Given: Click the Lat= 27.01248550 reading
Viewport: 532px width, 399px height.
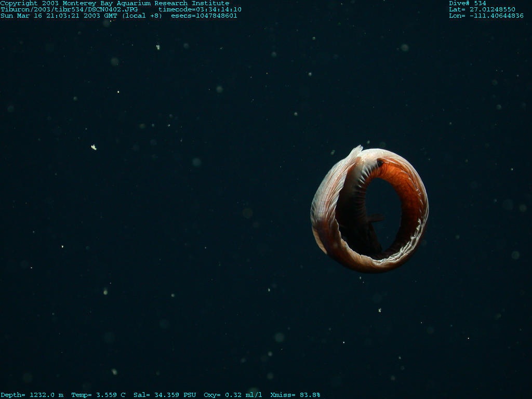Looking at the screenshot, I should (x=482, y=9).
